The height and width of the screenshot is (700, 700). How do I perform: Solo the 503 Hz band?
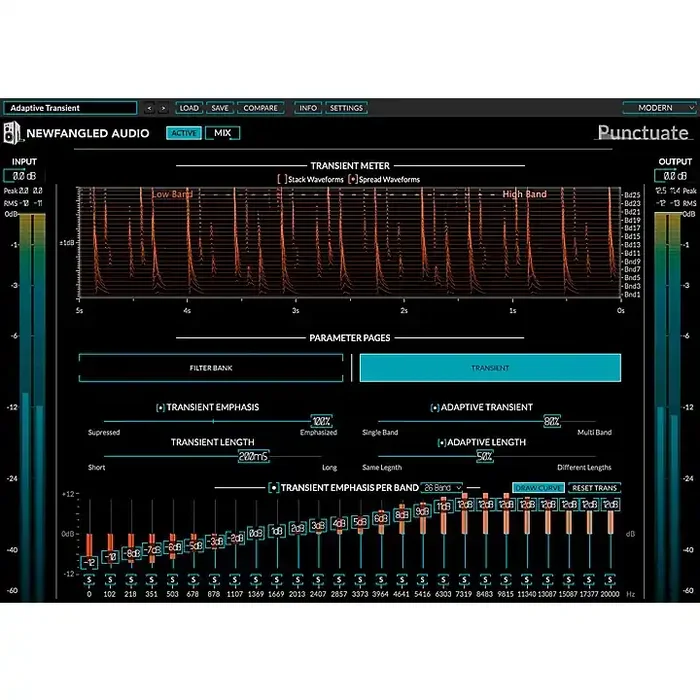[x=172, y=580]
